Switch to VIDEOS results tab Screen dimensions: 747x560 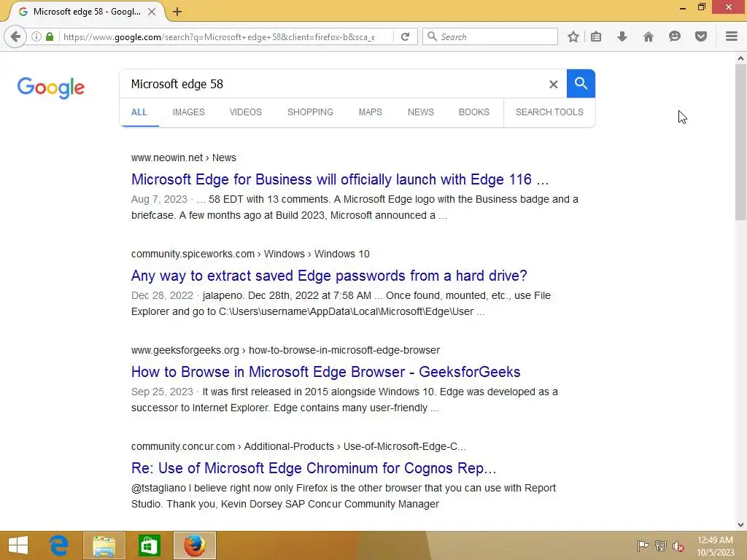click(x=246, y=112)
